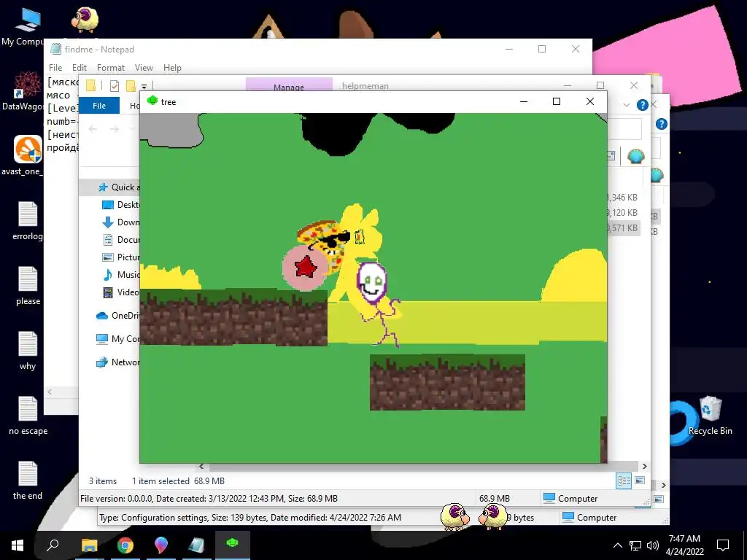This screenshot has height=560, width=747.
Task: Select the 'no escape' text file on desktop
Action: click(28, 415)
